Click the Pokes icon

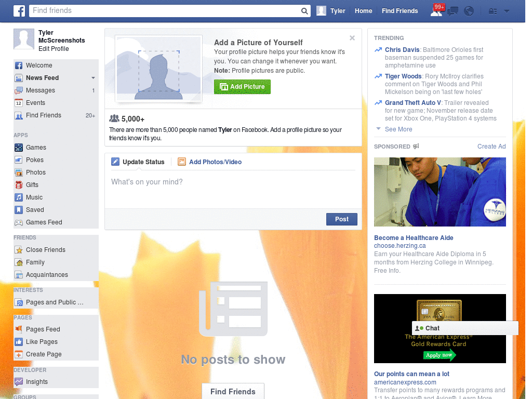coord(19,160)
